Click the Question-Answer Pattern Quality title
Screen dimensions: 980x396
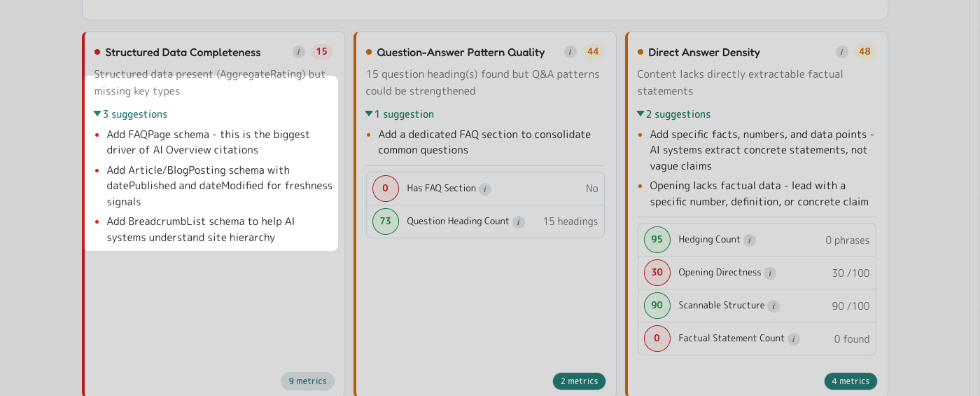461,53
